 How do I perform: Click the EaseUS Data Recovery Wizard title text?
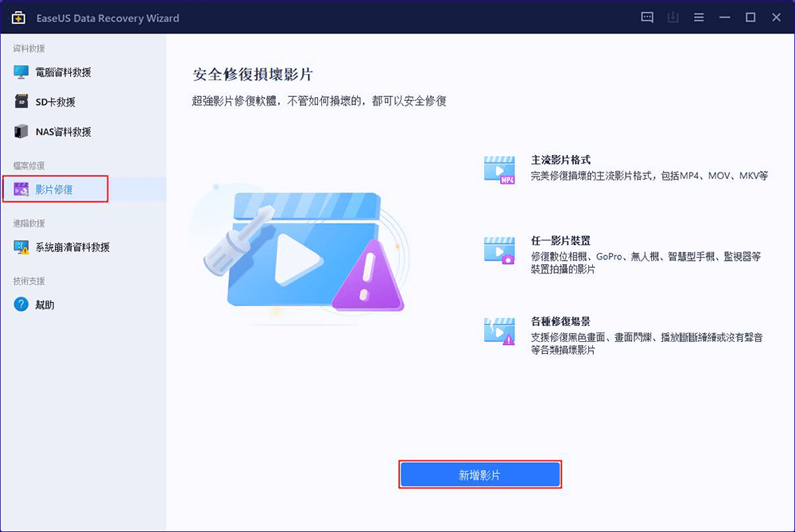pos(108,18)
